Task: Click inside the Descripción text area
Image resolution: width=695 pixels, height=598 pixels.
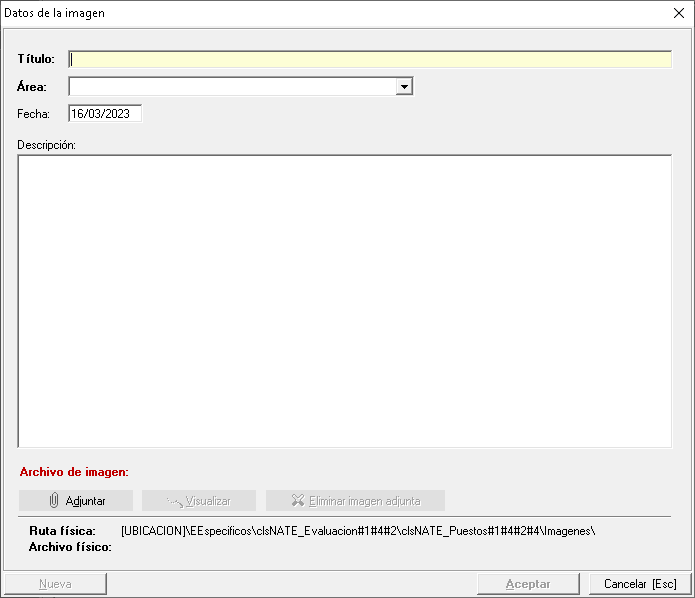Action: [x=345, y=301]
